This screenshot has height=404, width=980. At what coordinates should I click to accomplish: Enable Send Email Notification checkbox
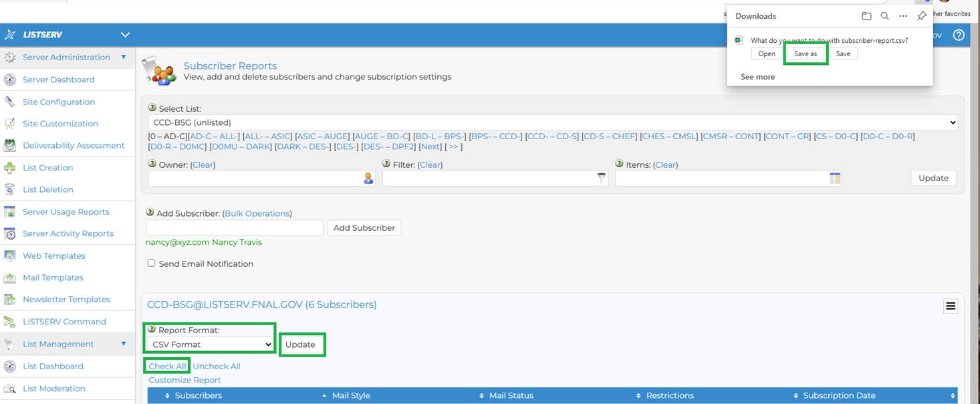(x=151, y=263)
